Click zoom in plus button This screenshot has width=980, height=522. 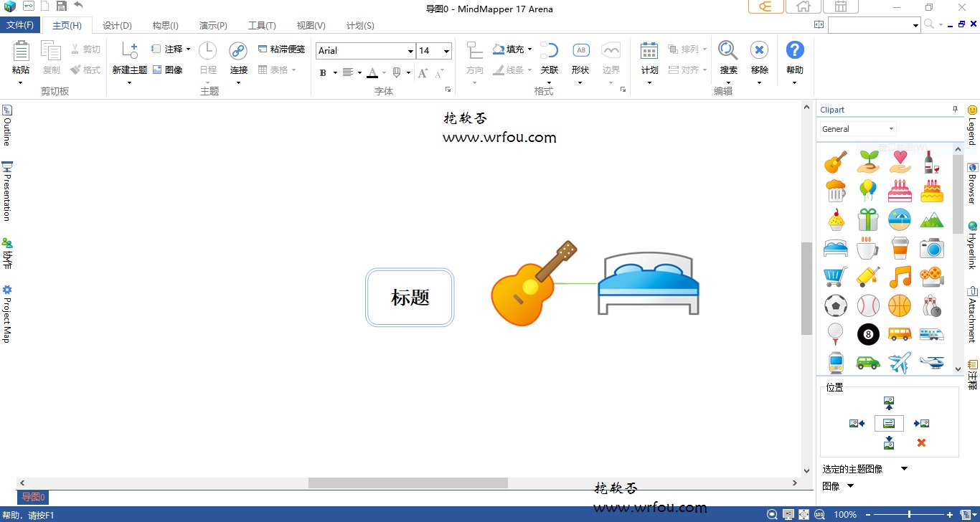click(950, 515)
